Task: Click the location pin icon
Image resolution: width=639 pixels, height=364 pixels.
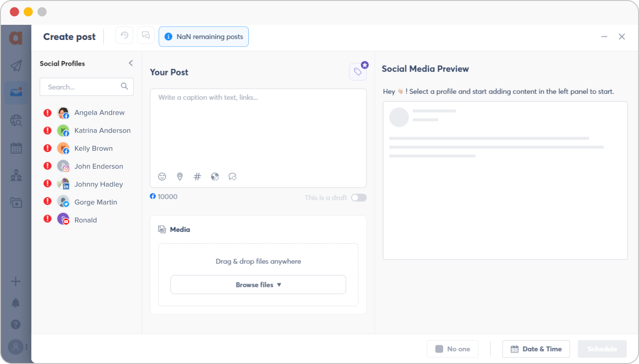Action: pos(180,176)
